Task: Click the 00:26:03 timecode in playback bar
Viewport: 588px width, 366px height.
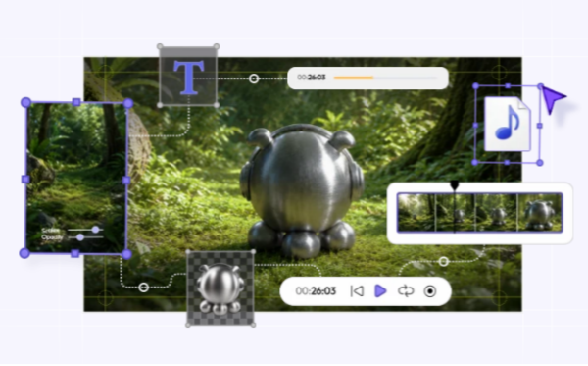Action: (x=316, y=291)
